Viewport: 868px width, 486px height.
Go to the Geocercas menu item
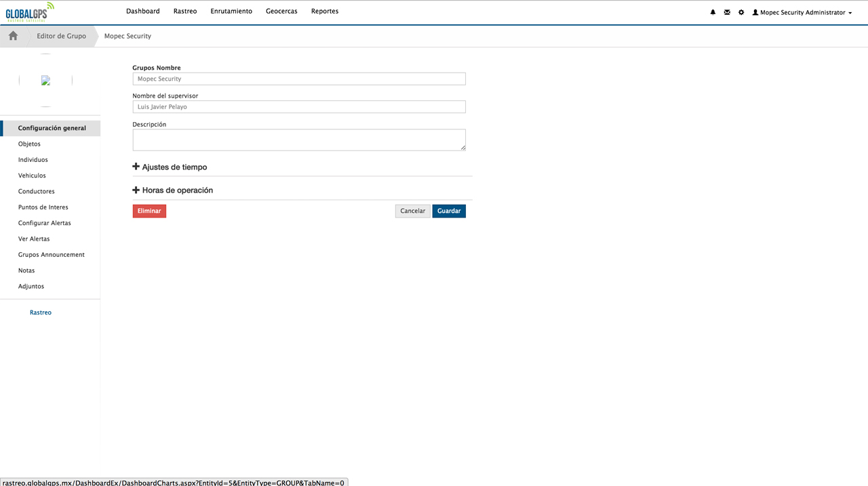click(281, 11)
